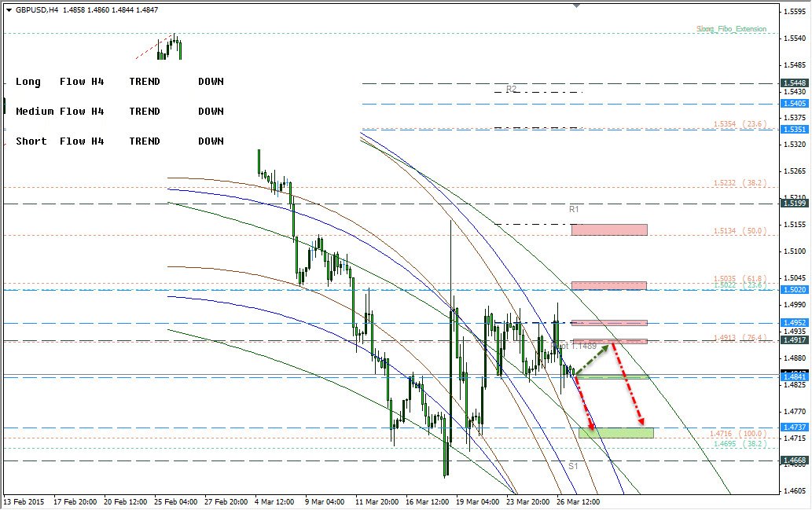The height and width of the screenshot is (510, 812).
Task: Select Fibonacci label 1.5035 (61.8)
Action: coord(740,278)
